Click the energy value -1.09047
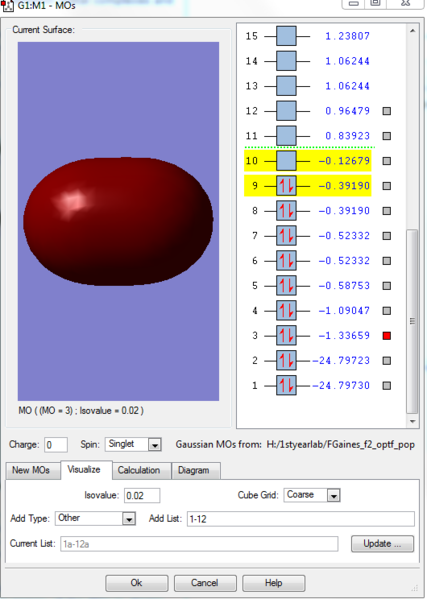This screenshot has width=427, height=599. click(x=344, y=311)
